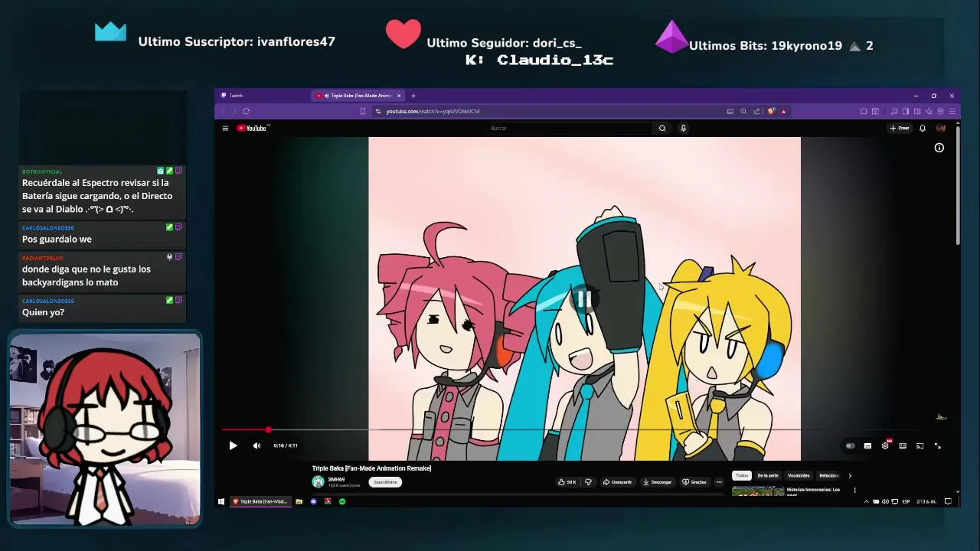Play the video with the play button
This screenshot has height=551, width=980.
click(x=233, y=445)
